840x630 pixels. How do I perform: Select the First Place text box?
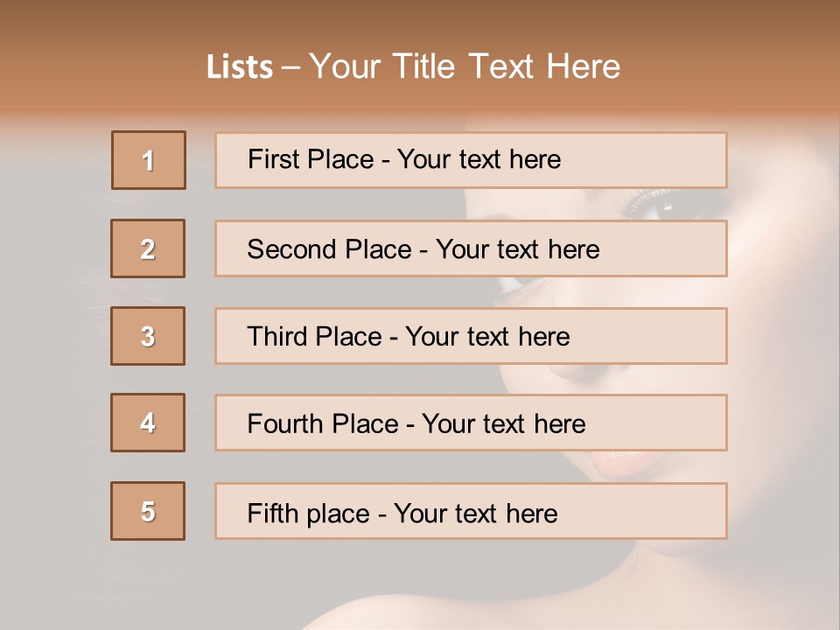471,160
